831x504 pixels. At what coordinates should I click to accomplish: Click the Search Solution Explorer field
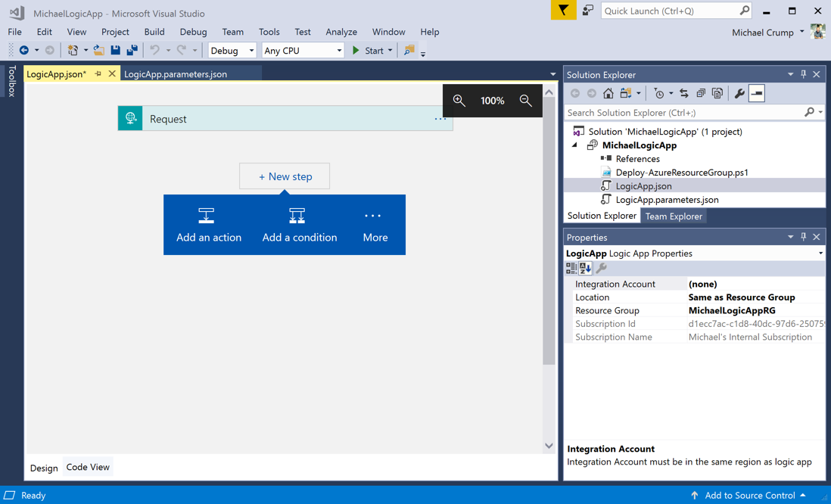coord(685,113)
